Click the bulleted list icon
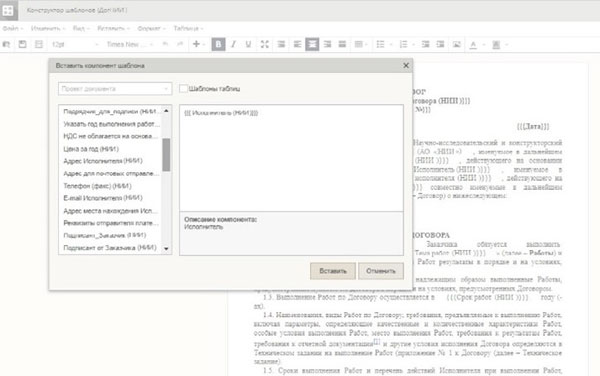 tap(380, 44)
